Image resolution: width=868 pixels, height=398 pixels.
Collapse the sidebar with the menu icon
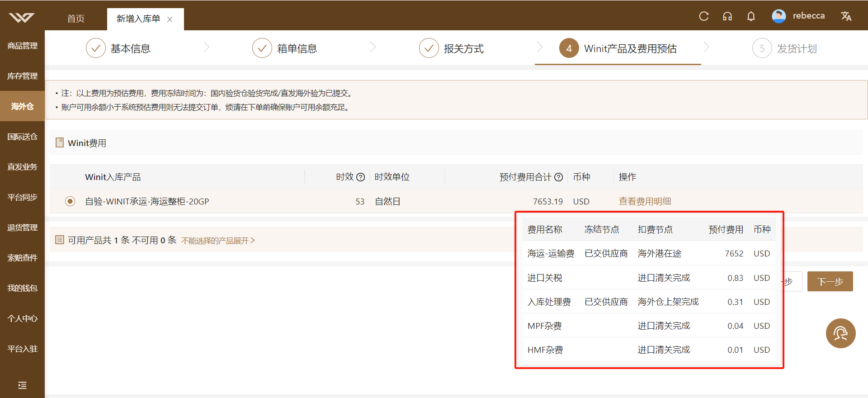click(22, 385)
